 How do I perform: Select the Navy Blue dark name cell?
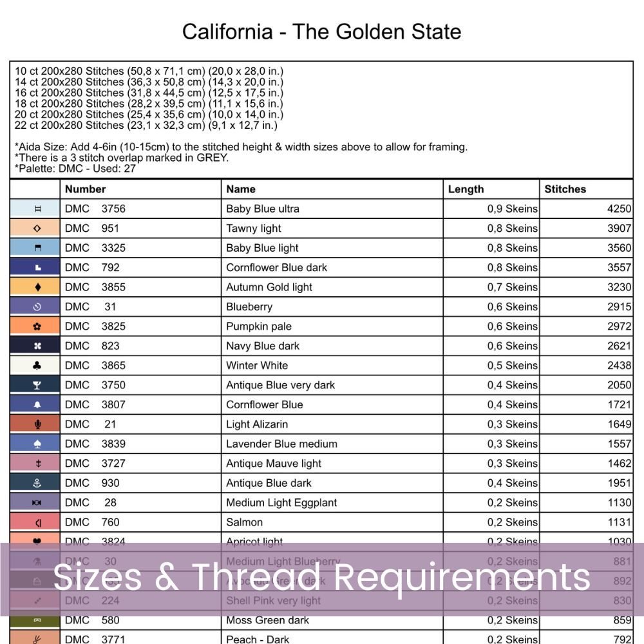263,346
